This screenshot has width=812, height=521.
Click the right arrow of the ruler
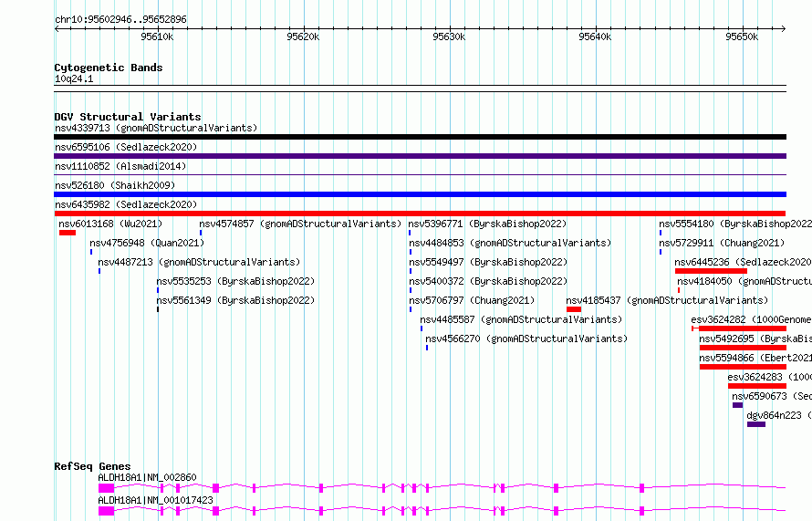pos(783,29)
